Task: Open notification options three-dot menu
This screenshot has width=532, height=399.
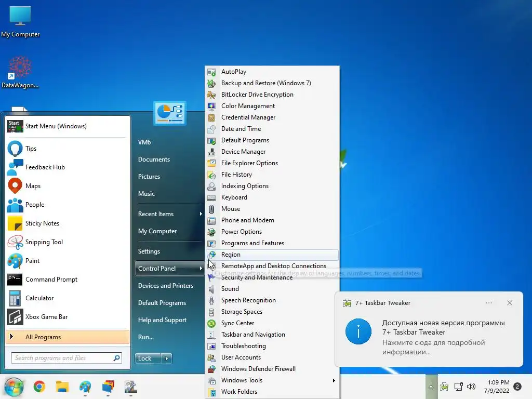Action: point(489,303)
